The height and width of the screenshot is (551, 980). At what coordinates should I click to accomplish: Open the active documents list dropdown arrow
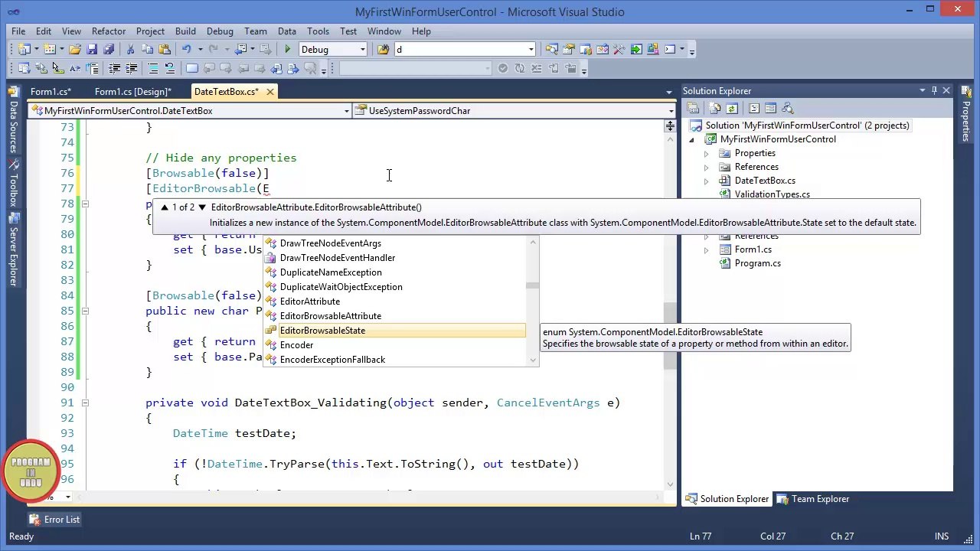(668, 92)
